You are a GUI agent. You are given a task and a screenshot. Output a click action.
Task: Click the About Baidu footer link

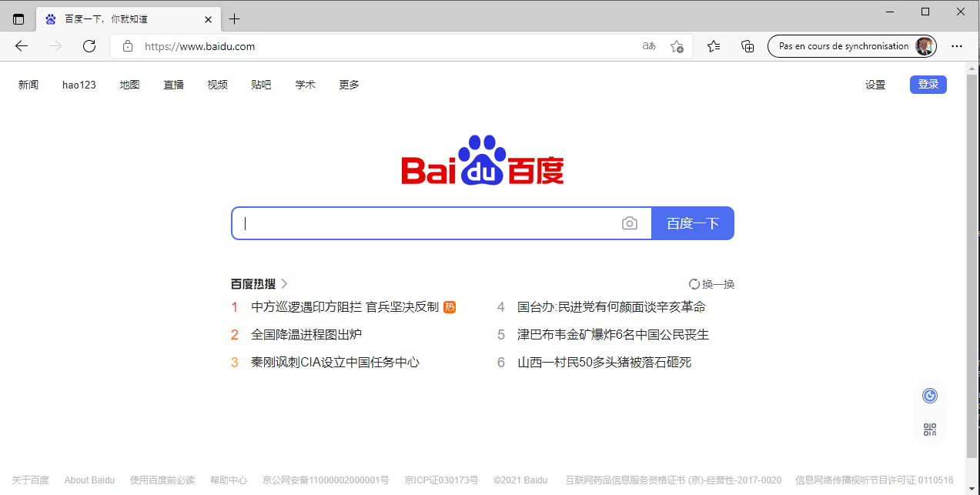coord(89,480)
